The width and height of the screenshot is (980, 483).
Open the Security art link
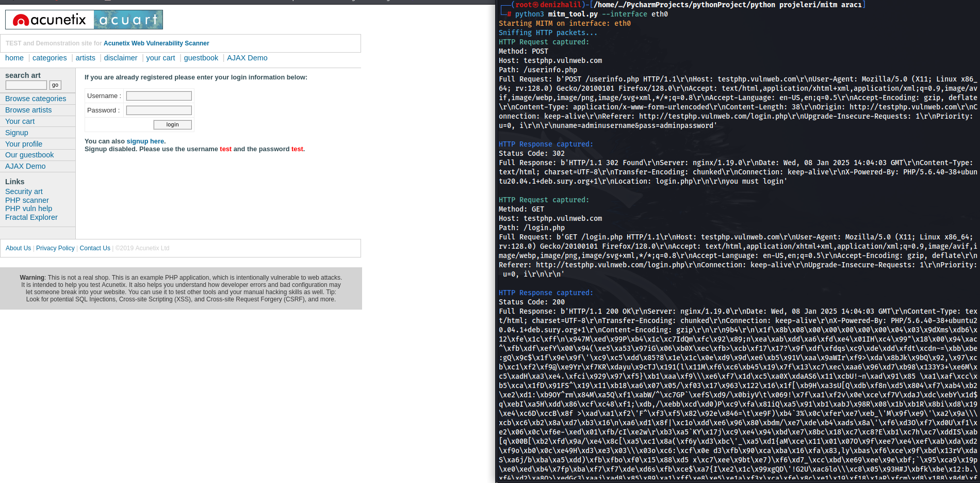click(24, 191)
